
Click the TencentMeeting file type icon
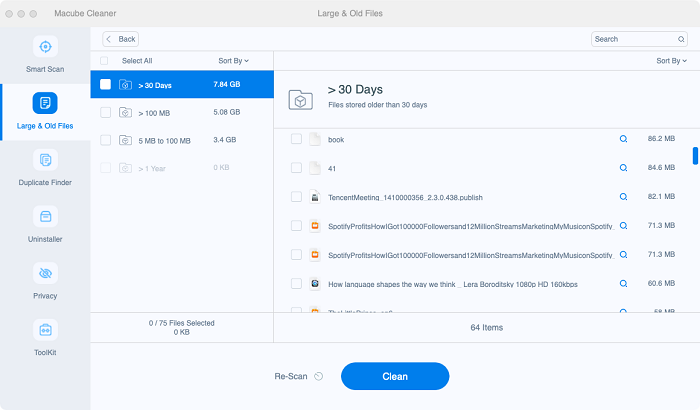(315, 197)
